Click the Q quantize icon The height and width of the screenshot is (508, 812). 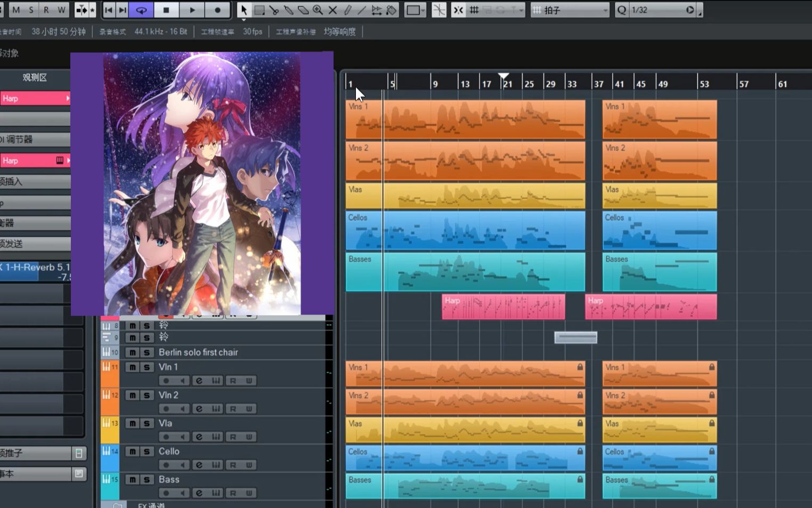[622, 10]
